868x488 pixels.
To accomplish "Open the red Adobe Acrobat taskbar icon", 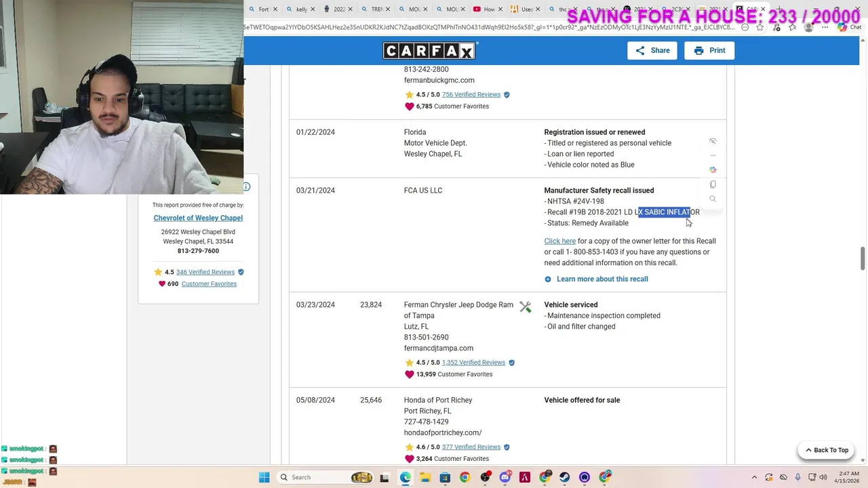I will click(x=524, y=477).
